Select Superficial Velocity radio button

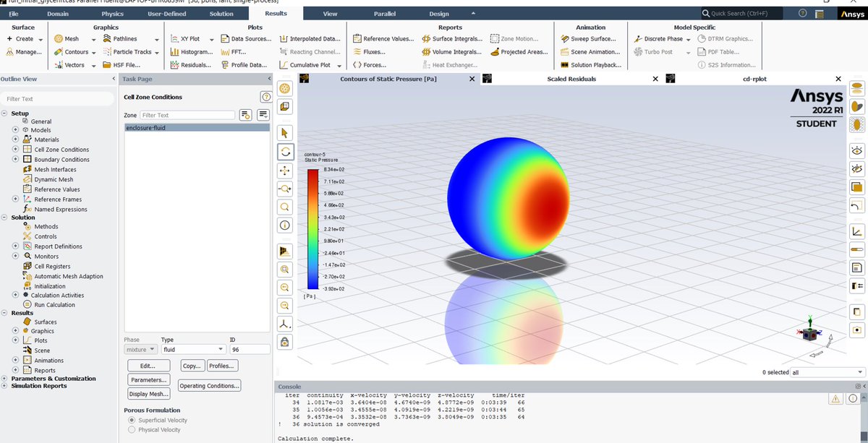pyautogui.click(x=131, y=420)
